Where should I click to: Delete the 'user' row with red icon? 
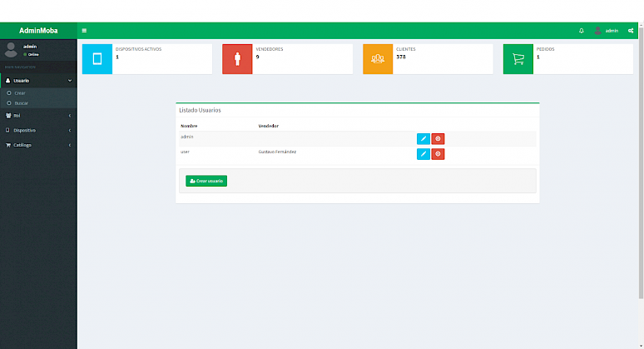coord(438,154)
